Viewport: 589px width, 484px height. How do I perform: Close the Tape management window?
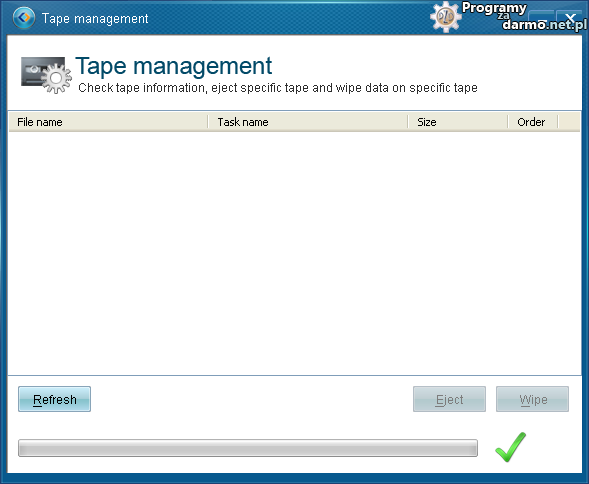click(570, 18)
